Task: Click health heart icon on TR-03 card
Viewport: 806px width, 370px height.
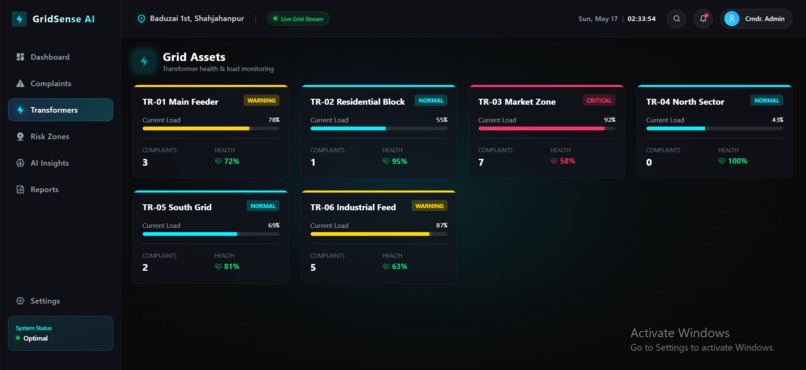Action: pos(554,161)
